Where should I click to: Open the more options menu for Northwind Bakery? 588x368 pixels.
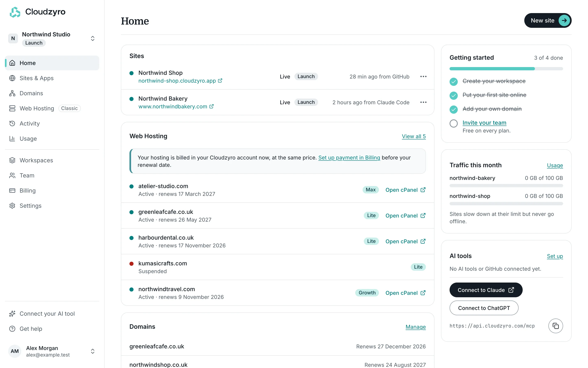click(x=423, y=102)
